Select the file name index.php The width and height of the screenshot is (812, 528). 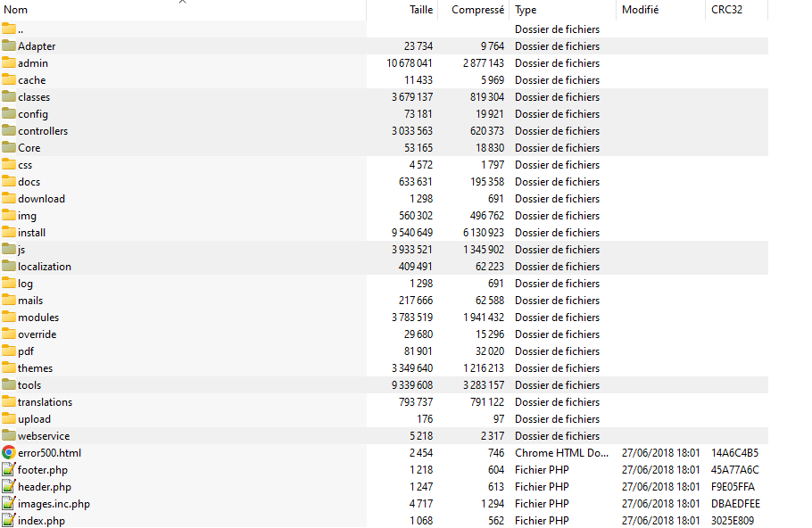click(41, 521)
